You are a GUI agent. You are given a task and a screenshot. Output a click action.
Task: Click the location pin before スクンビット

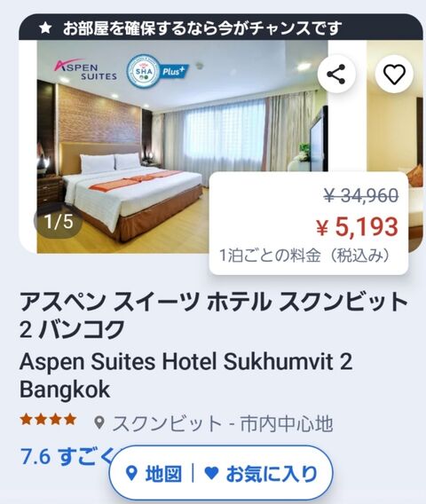(x=99, y=423)
